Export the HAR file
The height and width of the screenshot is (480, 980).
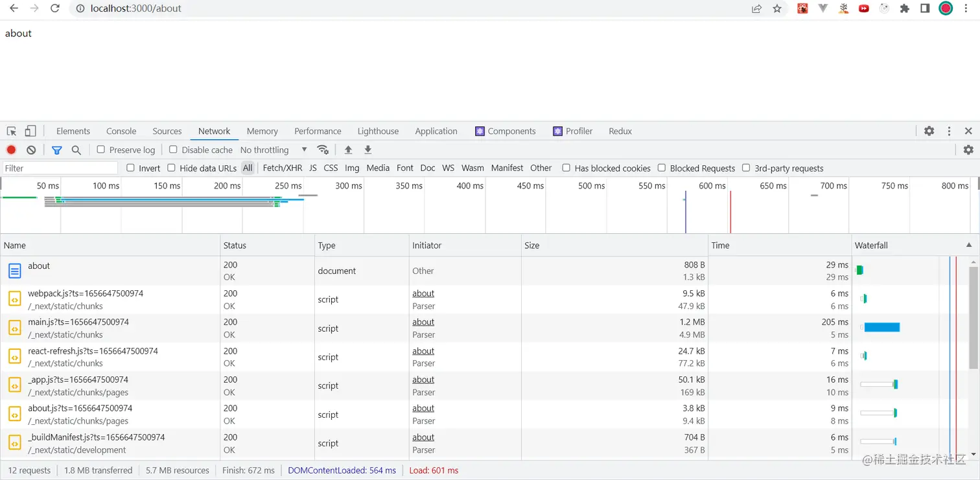[x=368, y=150]
